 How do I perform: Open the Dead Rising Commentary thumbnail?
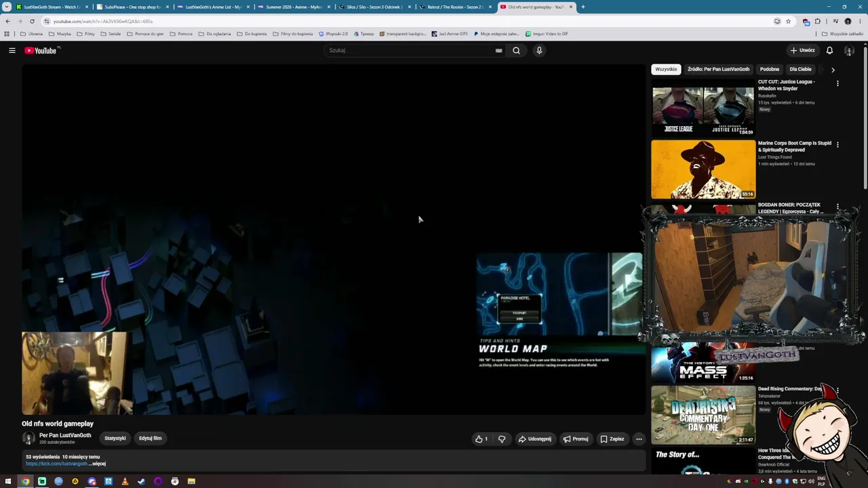point(703,415)
